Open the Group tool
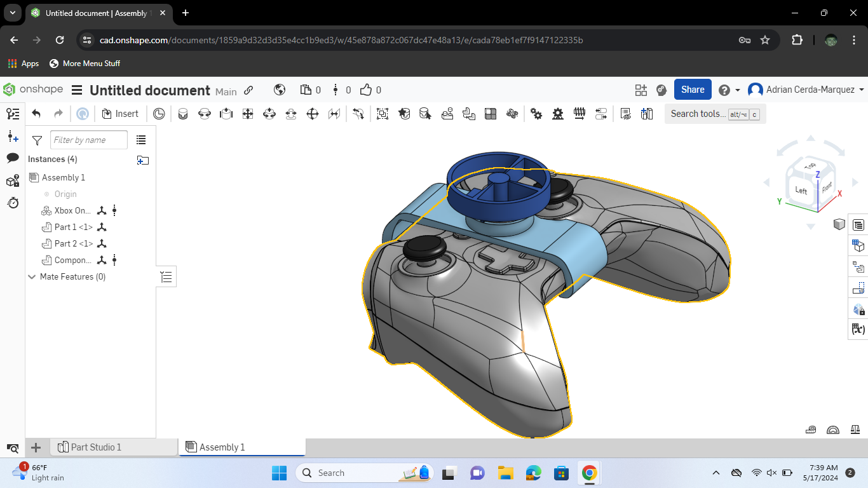 coord(383,114)
